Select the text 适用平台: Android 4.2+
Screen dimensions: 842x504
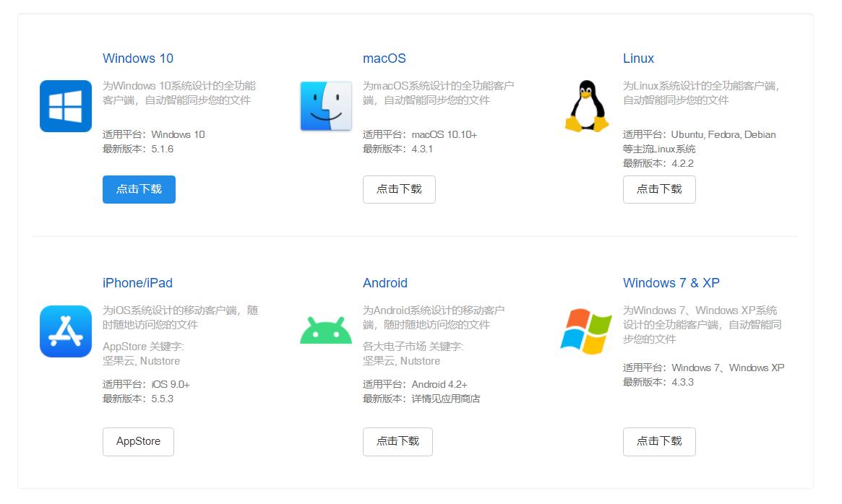pyautogui.click(x=415, y=384)
